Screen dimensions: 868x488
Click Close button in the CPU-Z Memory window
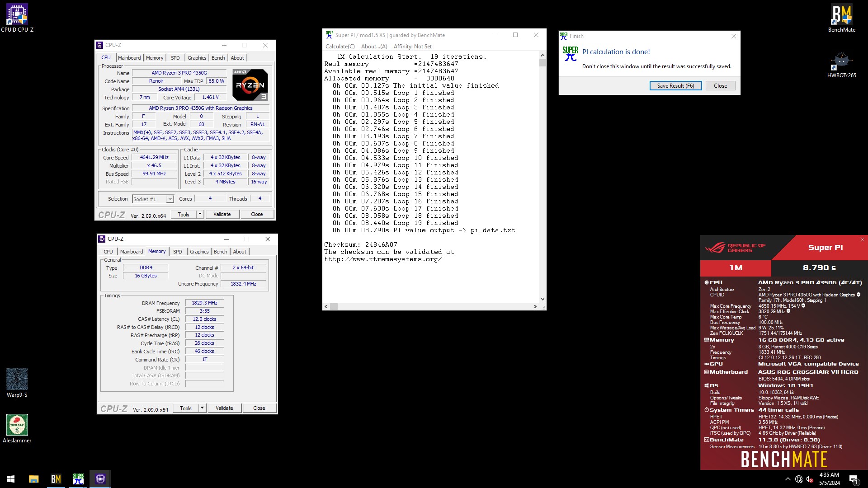259,408
